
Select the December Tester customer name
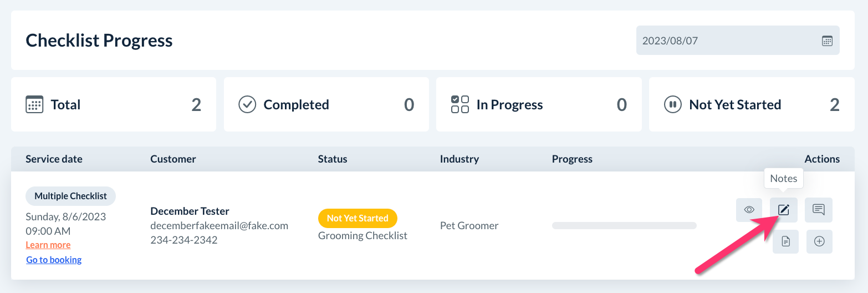coord(190,211)
